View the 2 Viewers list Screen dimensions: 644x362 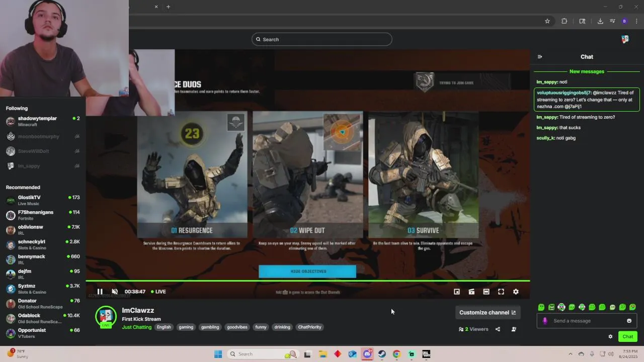coord(473,329)
